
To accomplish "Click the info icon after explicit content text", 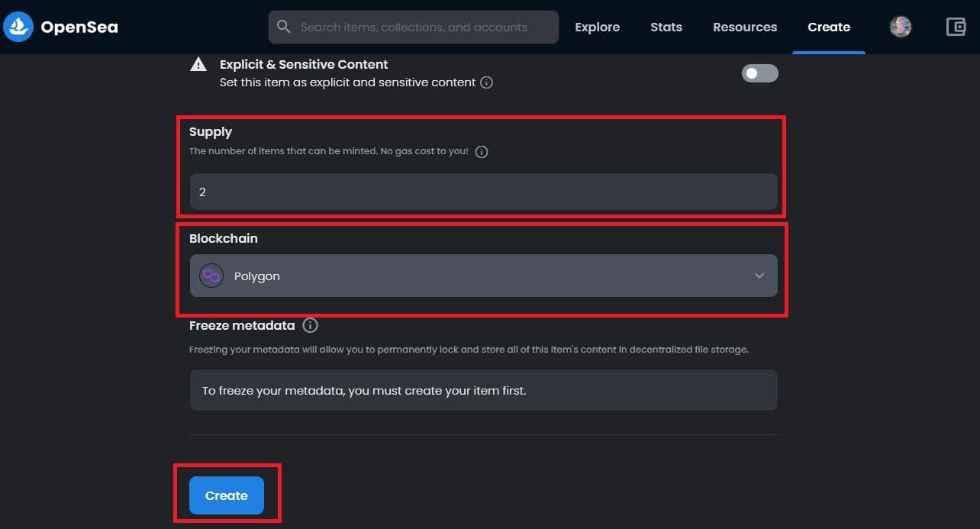I will coord(486,82).
